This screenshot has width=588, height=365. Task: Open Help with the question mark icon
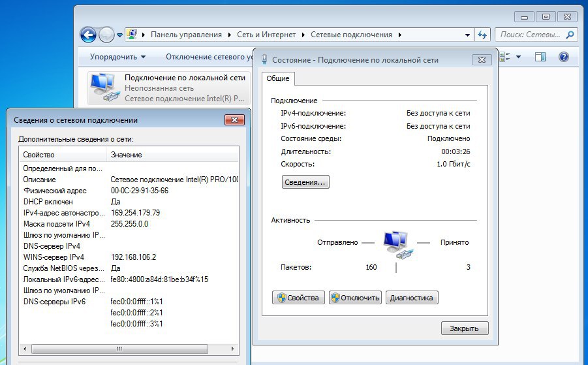tap(564, 57)
